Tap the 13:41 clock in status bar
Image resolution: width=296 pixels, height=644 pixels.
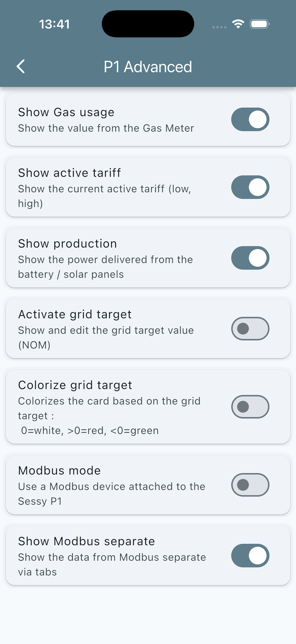[x=54, y=24]
